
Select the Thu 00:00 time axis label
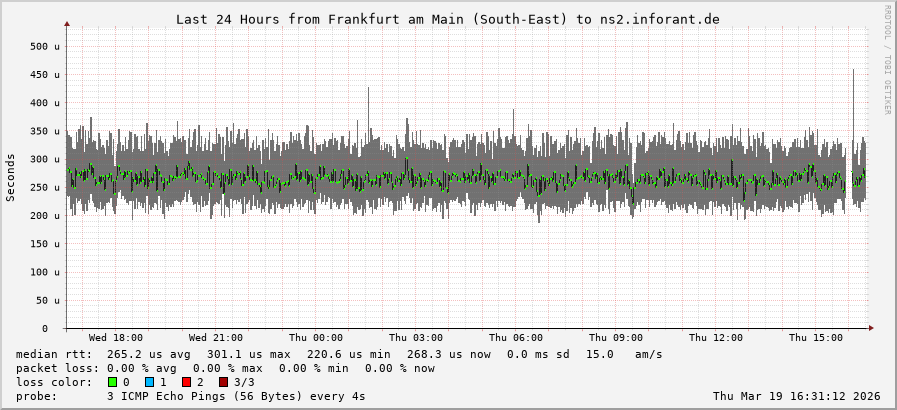tap(315, 338)
